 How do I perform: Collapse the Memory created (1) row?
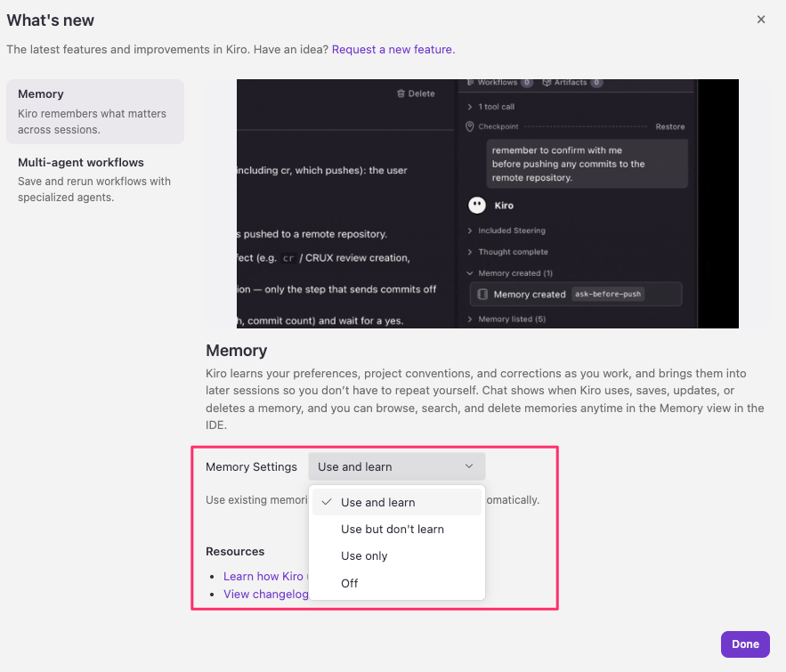point(510,273)
